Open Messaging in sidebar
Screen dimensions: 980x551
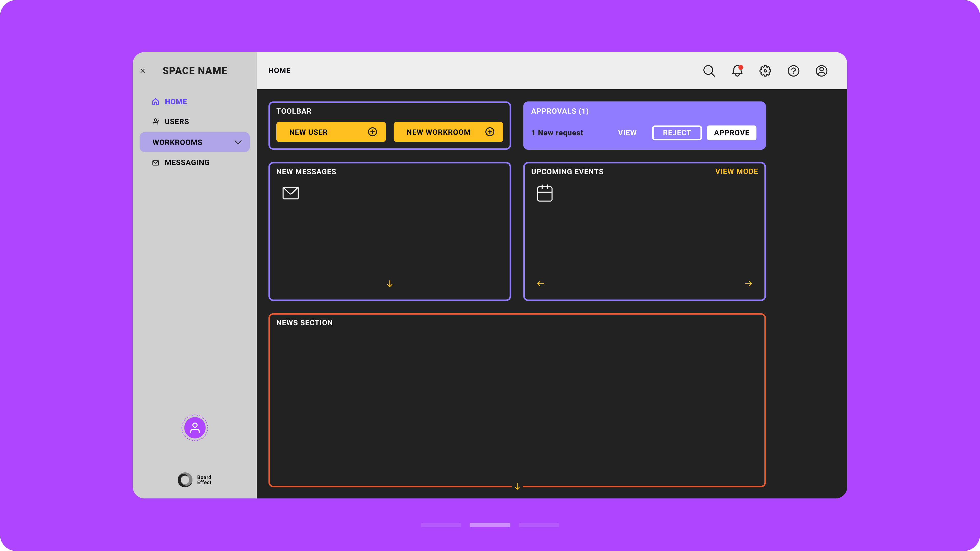click(186, 162)
